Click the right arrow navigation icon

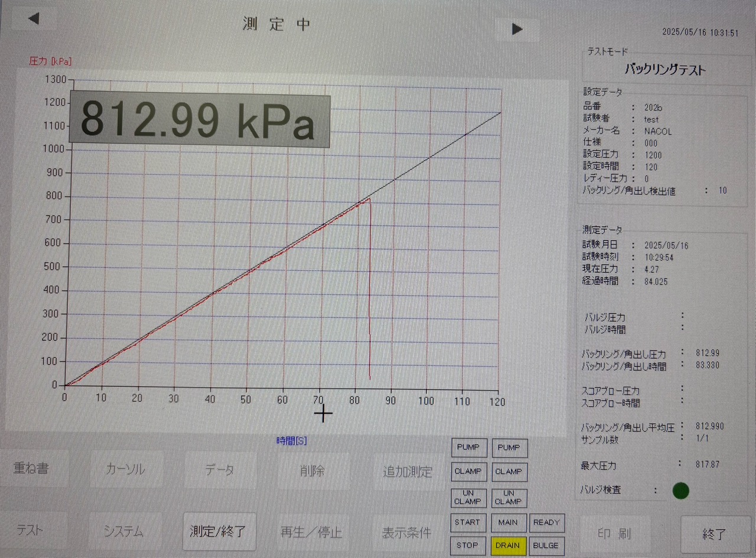517,29
